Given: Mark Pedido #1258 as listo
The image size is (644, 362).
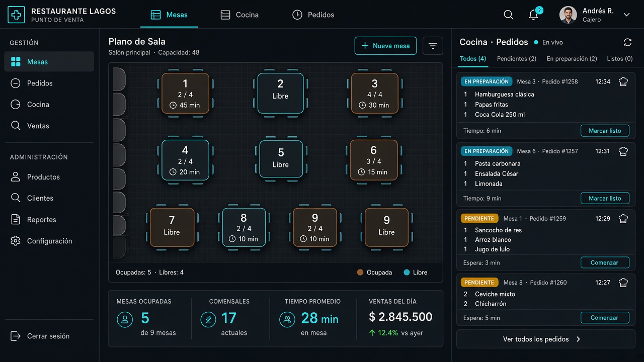Looking at the screenshot, I should (x=605, y=131).
